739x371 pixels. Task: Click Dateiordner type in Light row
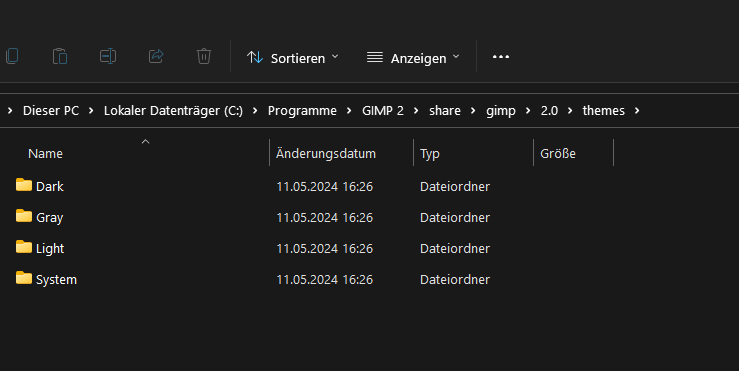(x=455, y=249)
